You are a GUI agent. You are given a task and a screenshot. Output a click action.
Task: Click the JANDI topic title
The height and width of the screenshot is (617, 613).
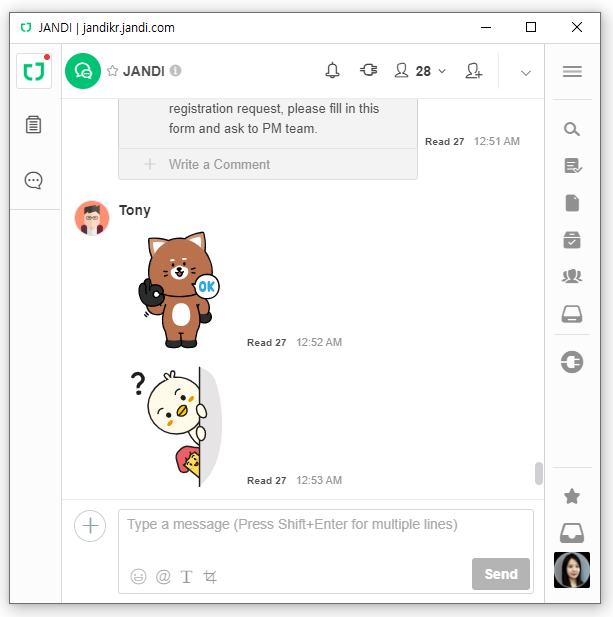144,71
